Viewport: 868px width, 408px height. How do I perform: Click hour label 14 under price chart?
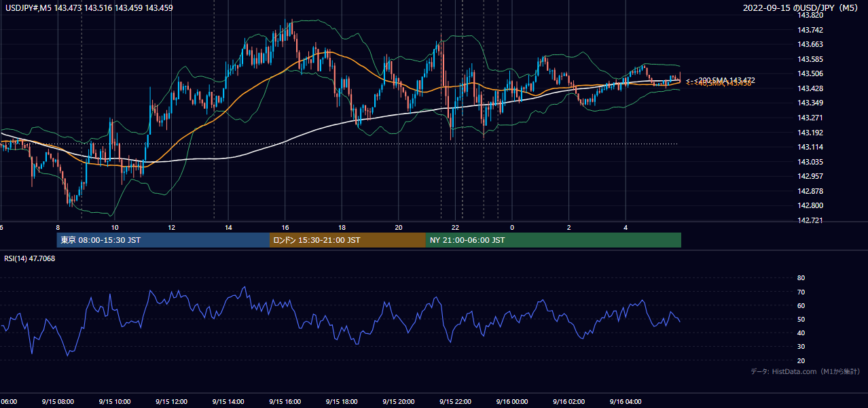228,228
